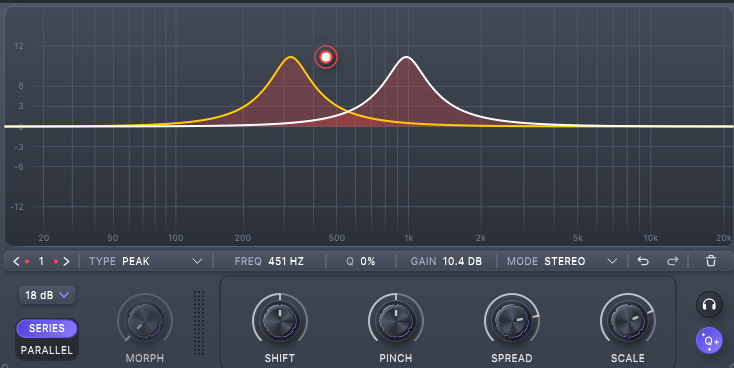734x368 pixels.
Task: Click the white EQ curve peak
Action: coord(406,58)
